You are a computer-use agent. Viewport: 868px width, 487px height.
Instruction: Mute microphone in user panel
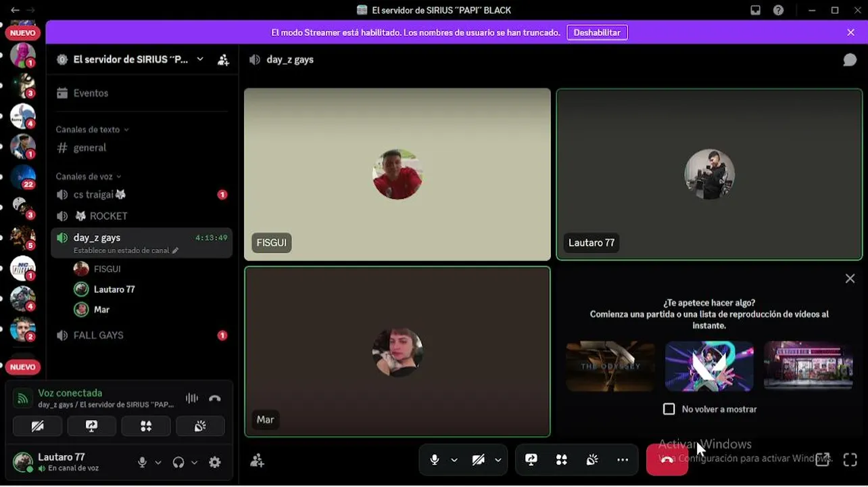click(x=142, y=463)
